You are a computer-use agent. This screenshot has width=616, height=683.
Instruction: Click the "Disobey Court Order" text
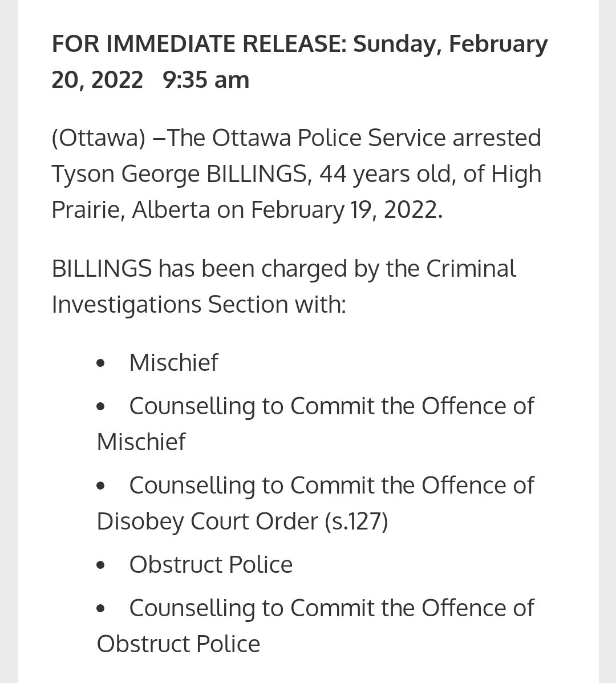pos(207,522)
